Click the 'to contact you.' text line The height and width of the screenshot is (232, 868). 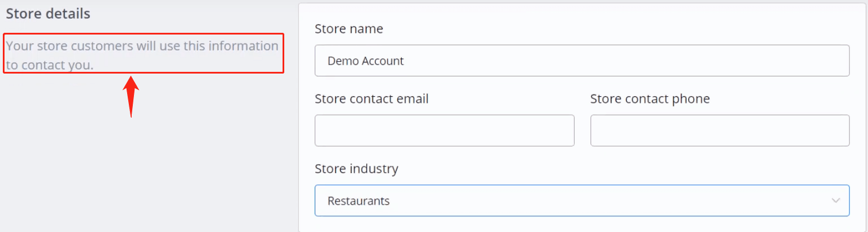tap(50, 65)
